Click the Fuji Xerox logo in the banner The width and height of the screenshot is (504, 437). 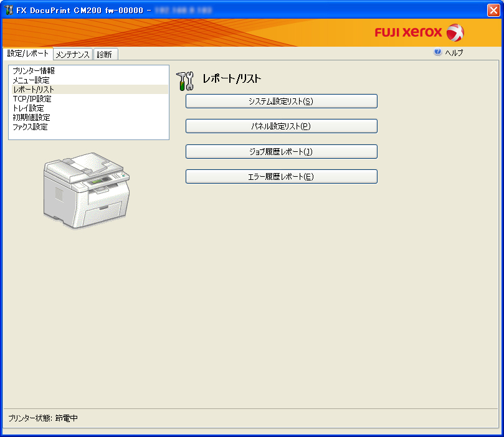point(419,32)
